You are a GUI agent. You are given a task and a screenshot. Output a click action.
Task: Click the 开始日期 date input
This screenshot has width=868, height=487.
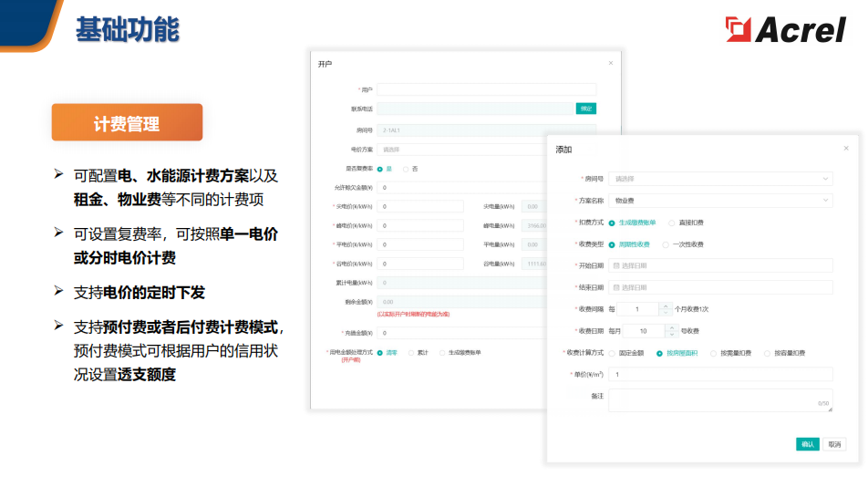click(720, 265)
